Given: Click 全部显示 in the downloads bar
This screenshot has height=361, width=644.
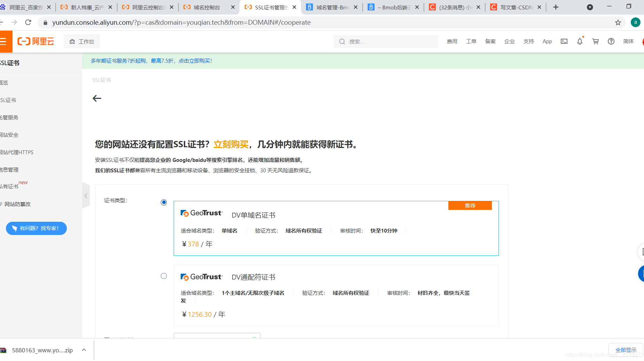Looking at the screenshot, I should (x=626, y=350).
